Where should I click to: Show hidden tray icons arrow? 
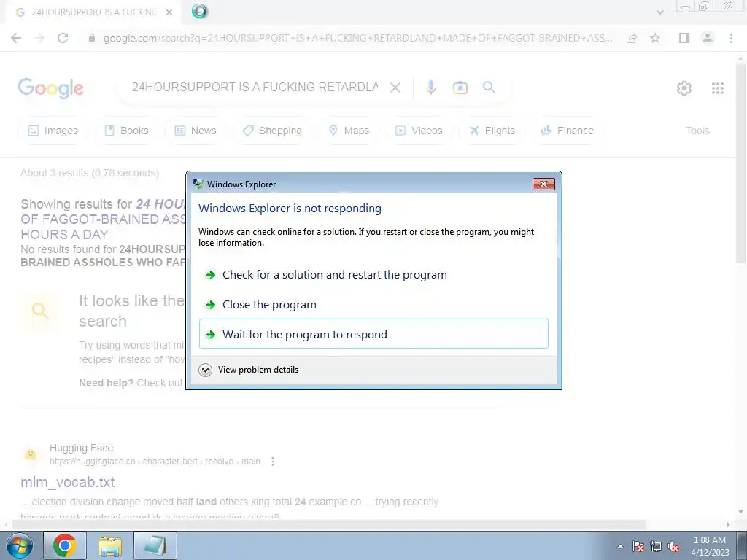click(620, 546)
